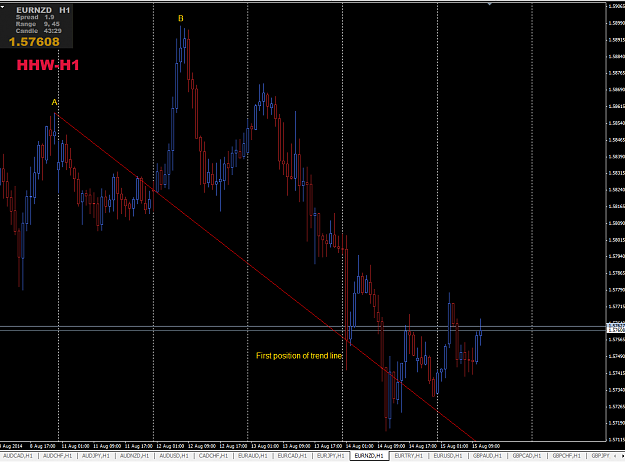Click the small triangle at chart's top-left corner
The height and width of the screenshot is (462, 625).
pos(2,7)
